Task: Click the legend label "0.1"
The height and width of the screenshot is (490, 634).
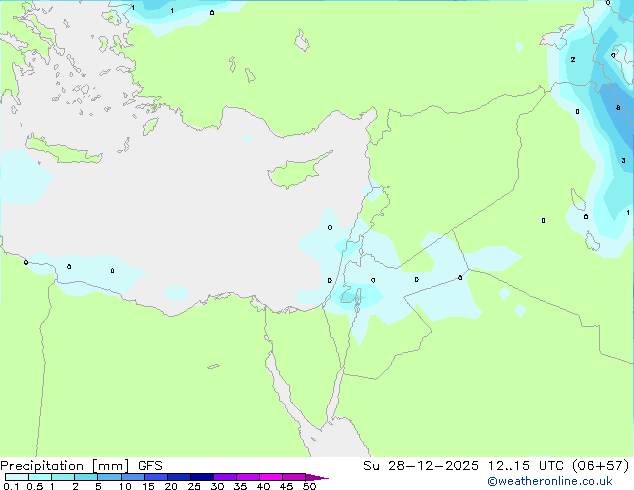Action: (11, 486)
